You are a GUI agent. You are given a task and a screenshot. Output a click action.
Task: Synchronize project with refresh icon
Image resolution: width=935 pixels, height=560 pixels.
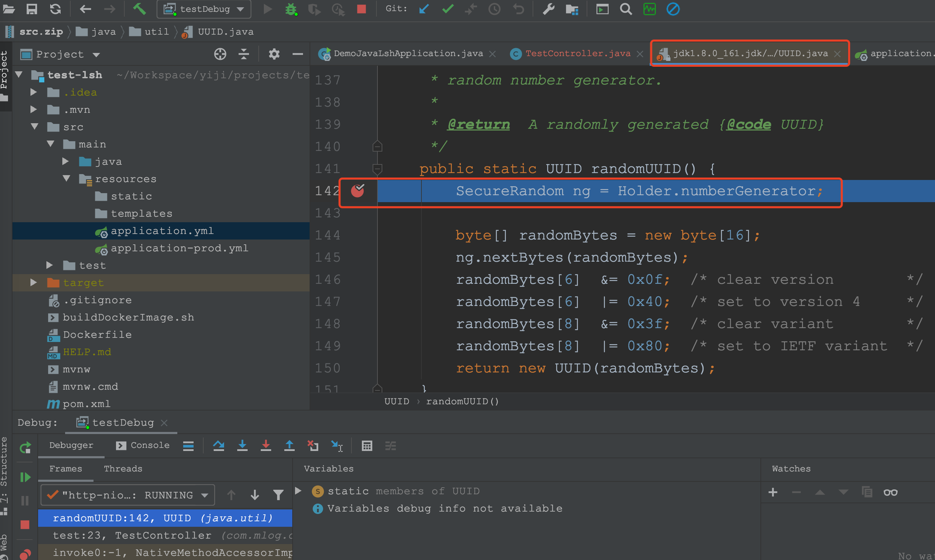coord(55,9)
